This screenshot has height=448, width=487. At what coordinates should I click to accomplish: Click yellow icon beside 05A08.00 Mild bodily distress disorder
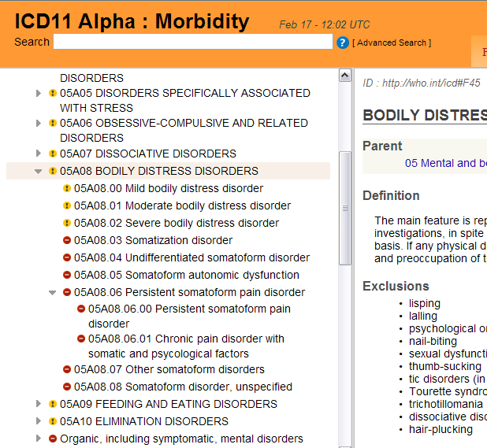point(67,188)
